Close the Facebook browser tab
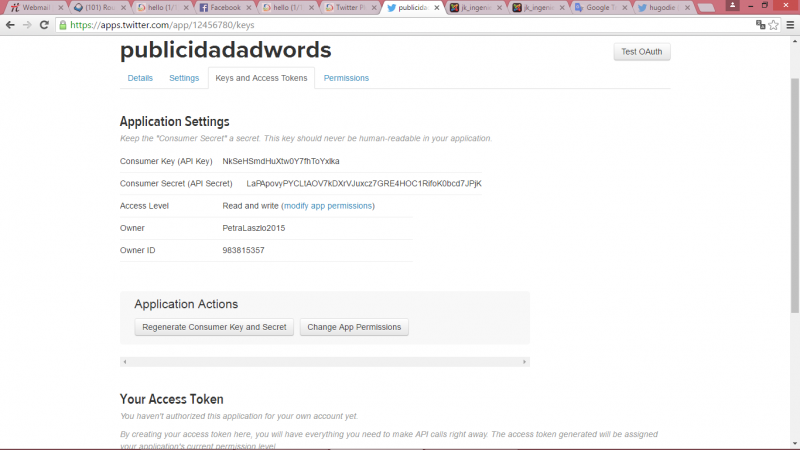Viewport: 800px width, 450px height. 249,8
